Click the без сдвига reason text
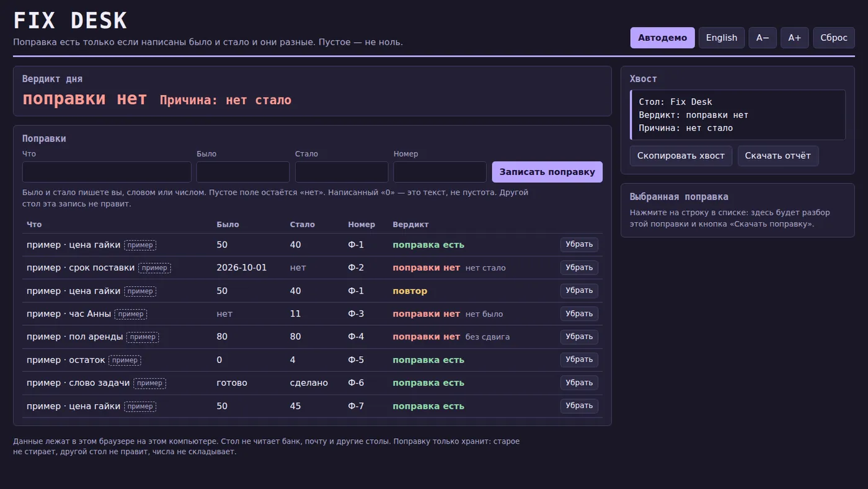The width and height of the screenshot is (868, 489). click(487, 337)
